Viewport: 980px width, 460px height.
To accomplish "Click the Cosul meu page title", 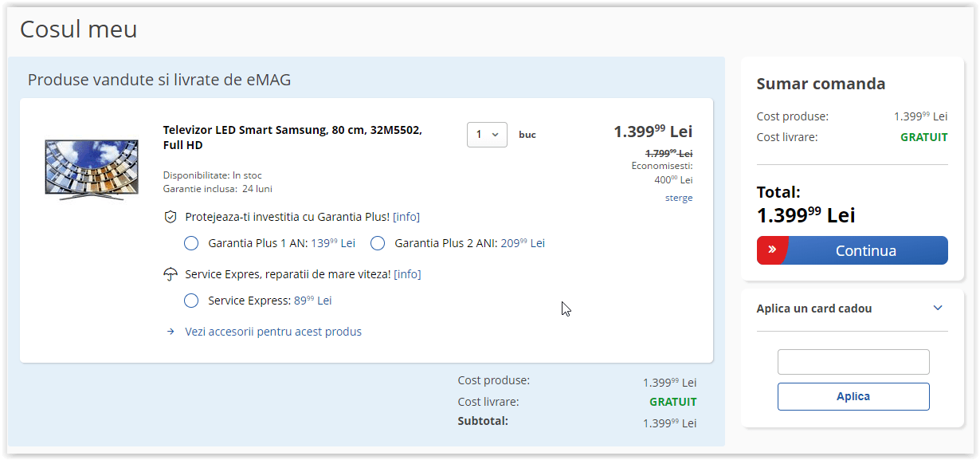I will [x=79, y=29].
